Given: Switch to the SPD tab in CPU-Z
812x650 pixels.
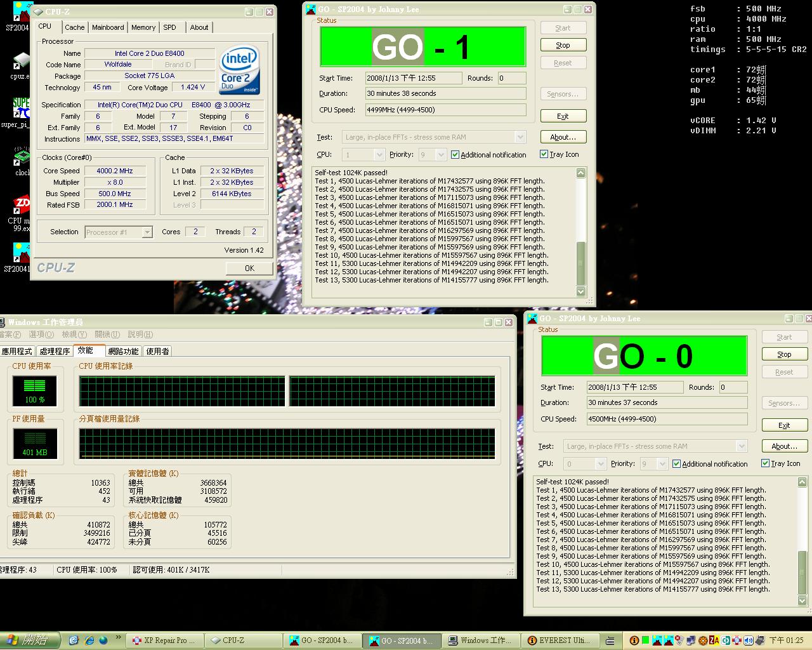Looking at the screenshot, I should coord(169,27).
